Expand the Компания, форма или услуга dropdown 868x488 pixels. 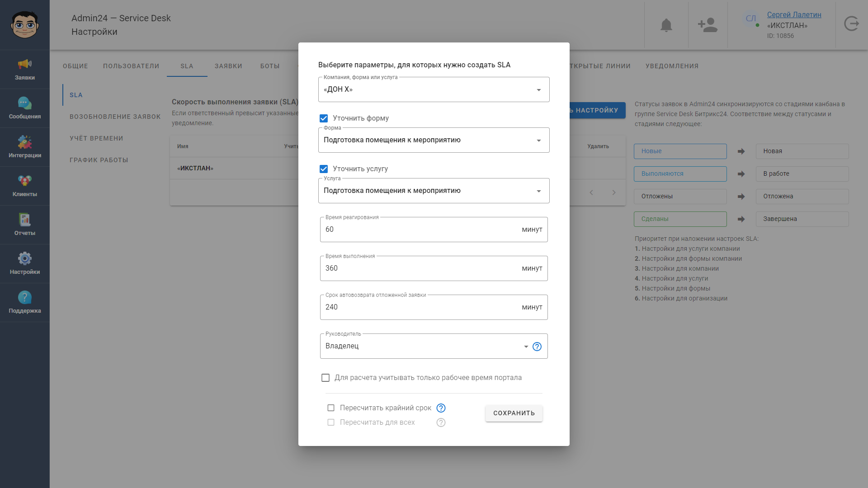[434, 89]
